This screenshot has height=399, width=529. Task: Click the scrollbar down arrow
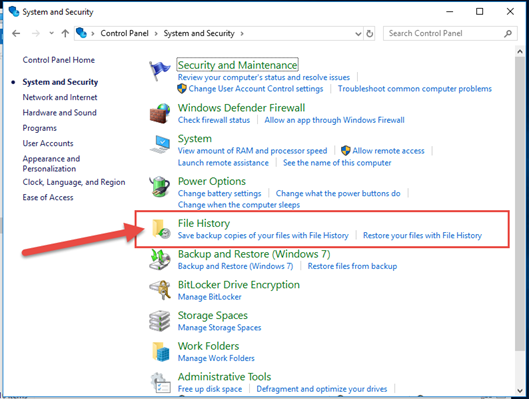click(x=520, y=391)
